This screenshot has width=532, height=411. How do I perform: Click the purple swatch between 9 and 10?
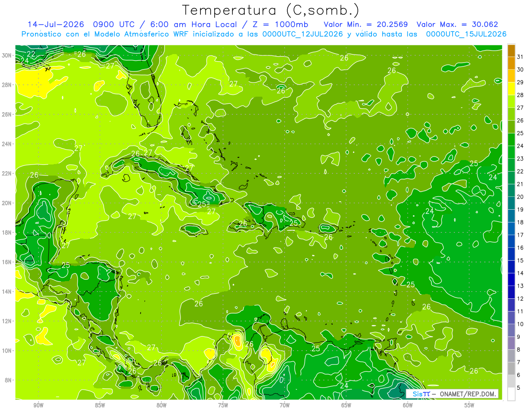pos(511,330)
